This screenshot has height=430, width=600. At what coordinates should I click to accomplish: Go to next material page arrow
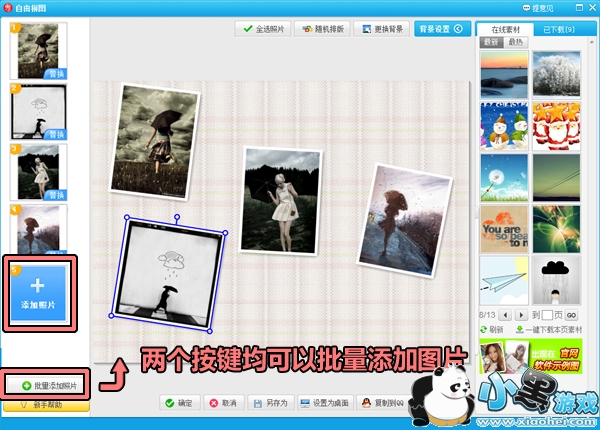click(521, 315)
